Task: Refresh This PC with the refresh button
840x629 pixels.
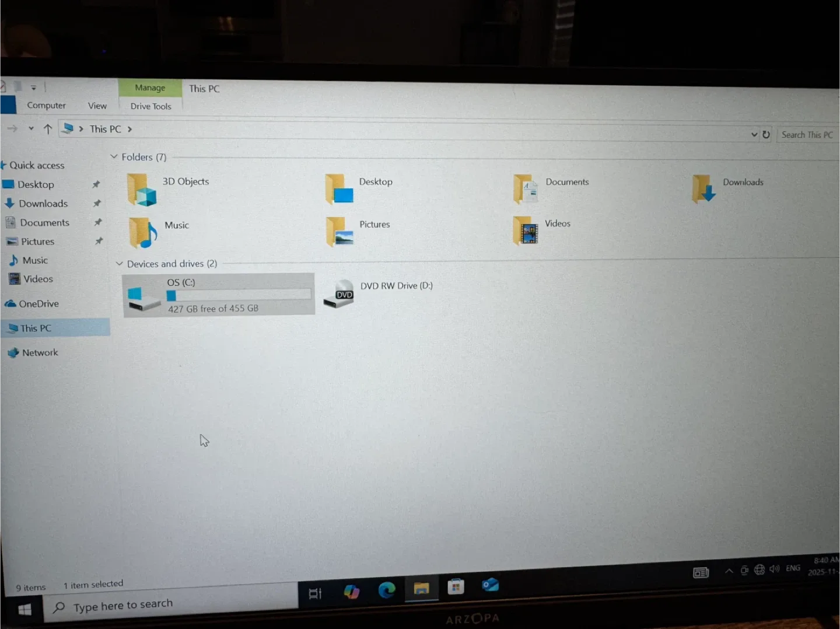Action: click(766, 134)
